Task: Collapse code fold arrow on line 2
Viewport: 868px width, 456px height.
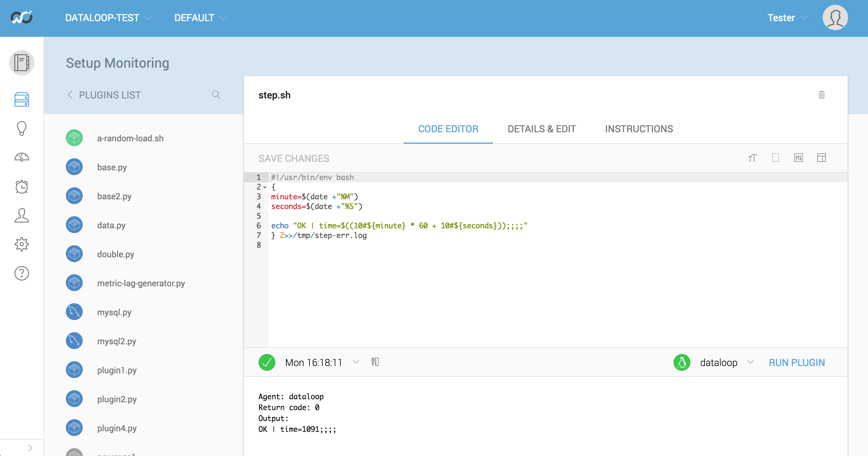Action: (x=265, y=187)
